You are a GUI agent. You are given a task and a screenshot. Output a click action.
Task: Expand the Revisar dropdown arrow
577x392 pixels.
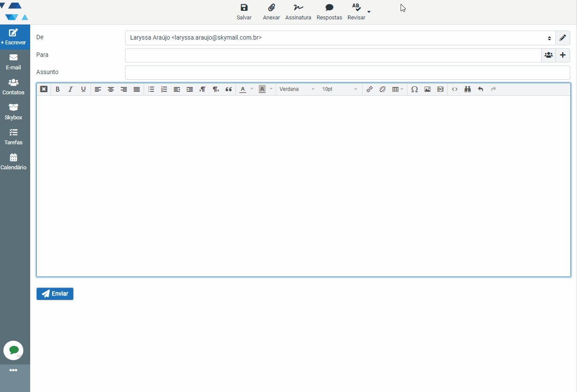point(369,12)
